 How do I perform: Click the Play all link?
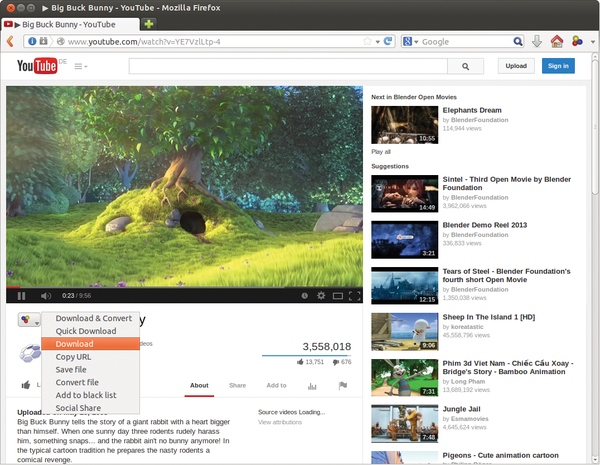click(x=381, y=152)
